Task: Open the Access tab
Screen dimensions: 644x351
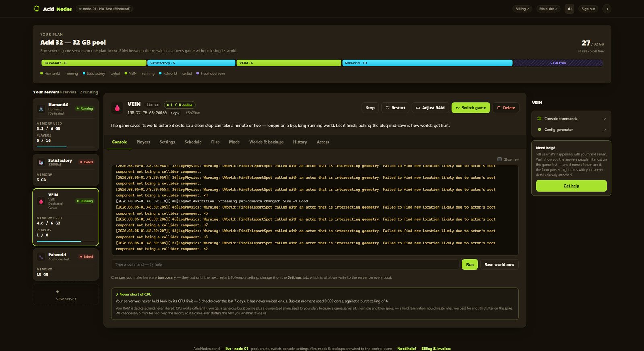Action: [x=323, y=142]
